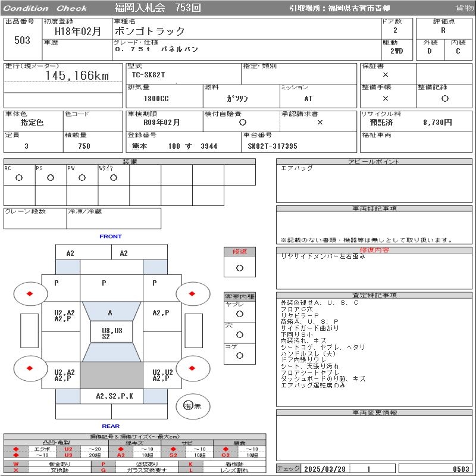Click the repair note リヤサイドメンバー左右歪み
This screenshot has height=476, width=476.
[322, 256]
